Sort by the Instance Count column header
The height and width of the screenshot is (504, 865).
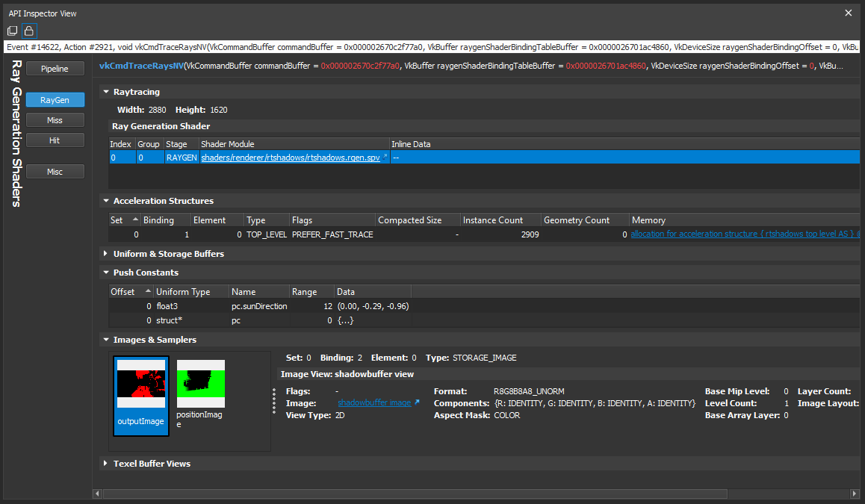point(501,220)
